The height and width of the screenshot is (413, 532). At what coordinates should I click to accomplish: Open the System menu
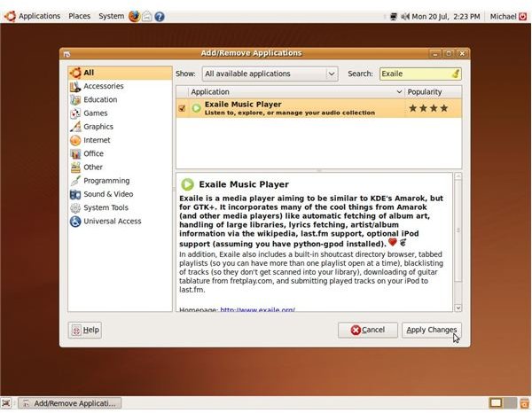[x=112, y=16]
